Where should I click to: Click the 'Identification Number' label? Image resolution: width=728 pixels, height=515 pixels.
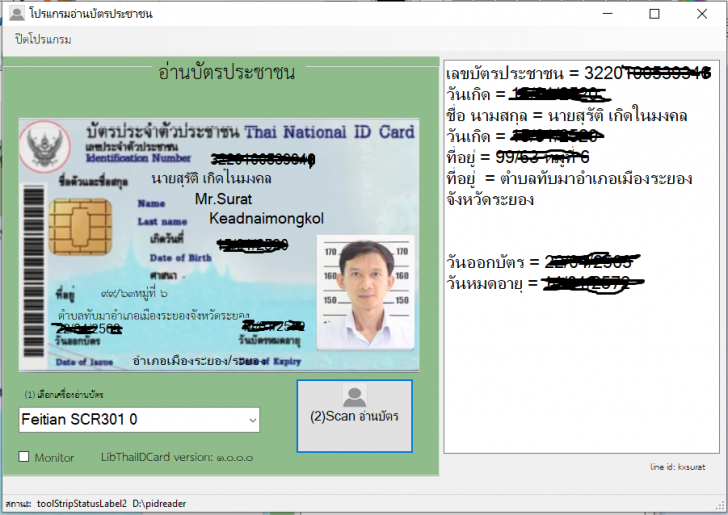coord(138,158)
